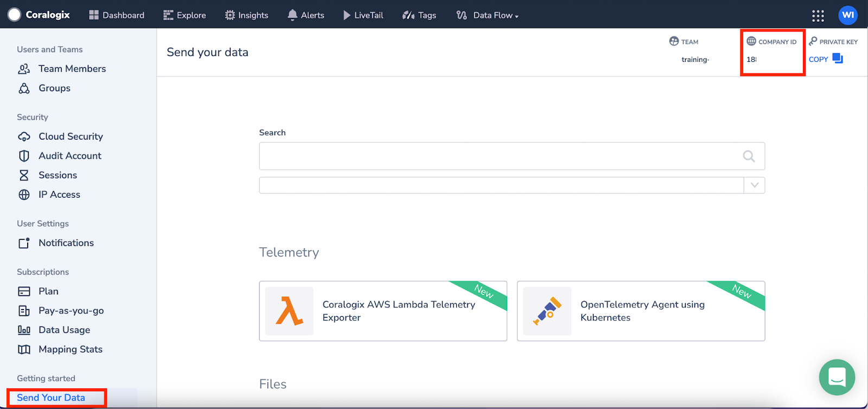Open the apps grid menu icon
Viewport: 868px width, 409px height.
[x=818, y=15]
